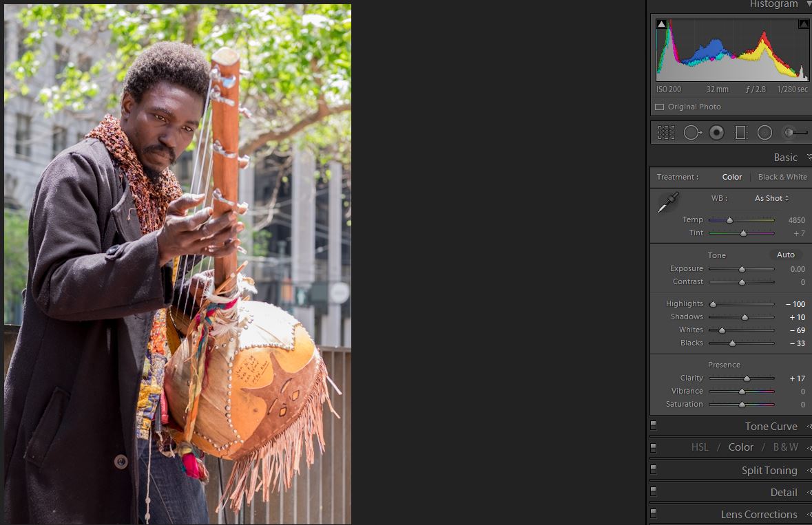The width and height of the screenshot is (812, 525).
Task: Disable Split Toning panel effects switch
Action: point(653,470)
